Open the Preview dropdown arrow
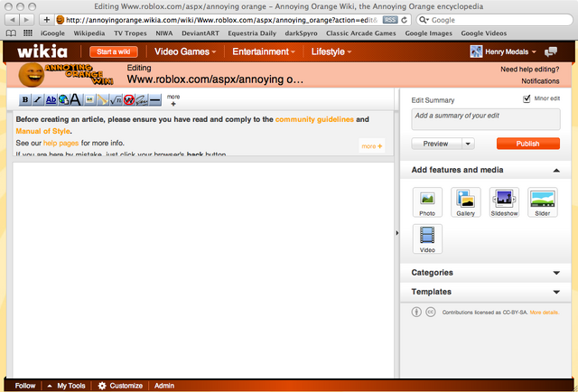This screenshot has height=392, width=578. [x=468, y=144]
